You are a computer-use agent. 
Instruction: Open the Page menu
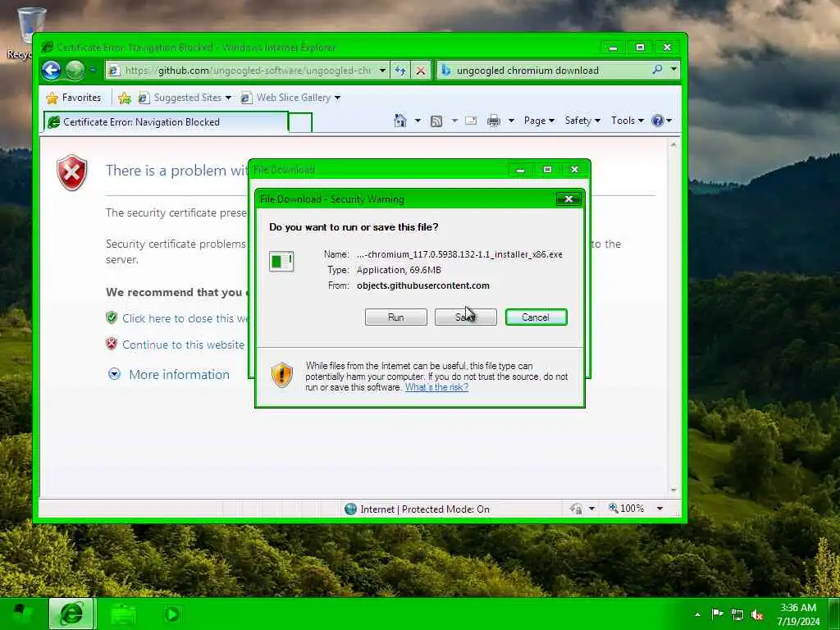539,121
